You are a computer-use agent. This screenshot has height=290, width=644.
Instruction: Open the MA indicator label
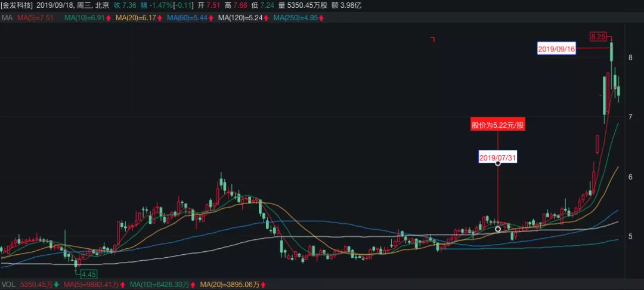click(x=7, y=18)
